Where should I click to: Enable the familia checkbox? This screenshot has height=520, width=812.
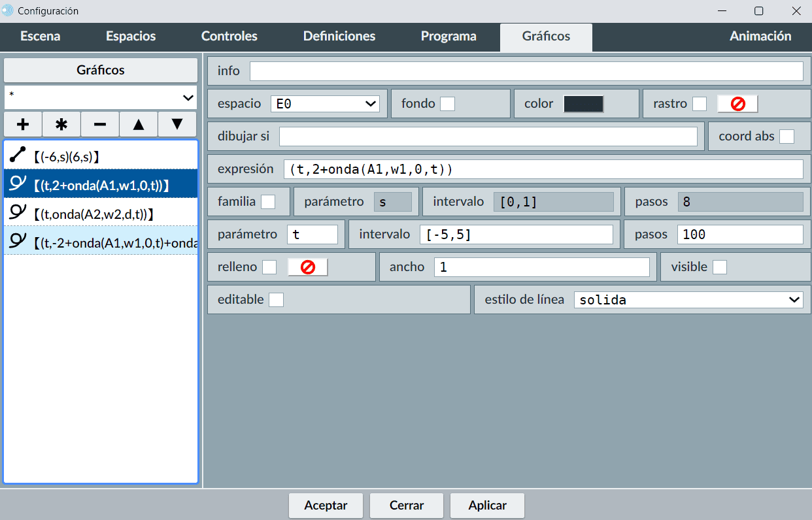268,202
